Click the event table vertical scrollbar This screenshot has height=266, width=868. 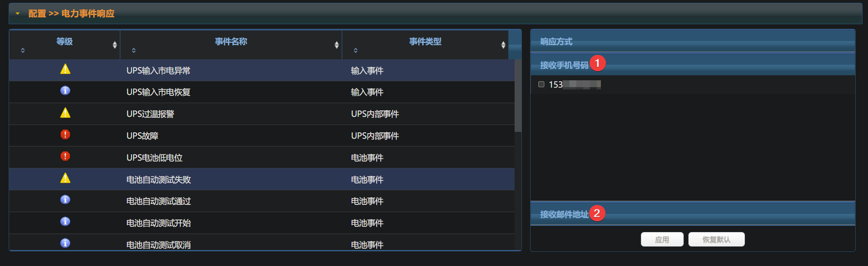pos(518,96)
